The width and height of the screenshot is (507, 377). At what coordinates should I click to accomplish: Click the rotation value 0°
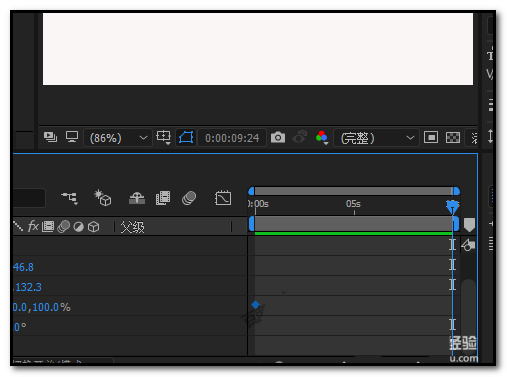(20, 327)
